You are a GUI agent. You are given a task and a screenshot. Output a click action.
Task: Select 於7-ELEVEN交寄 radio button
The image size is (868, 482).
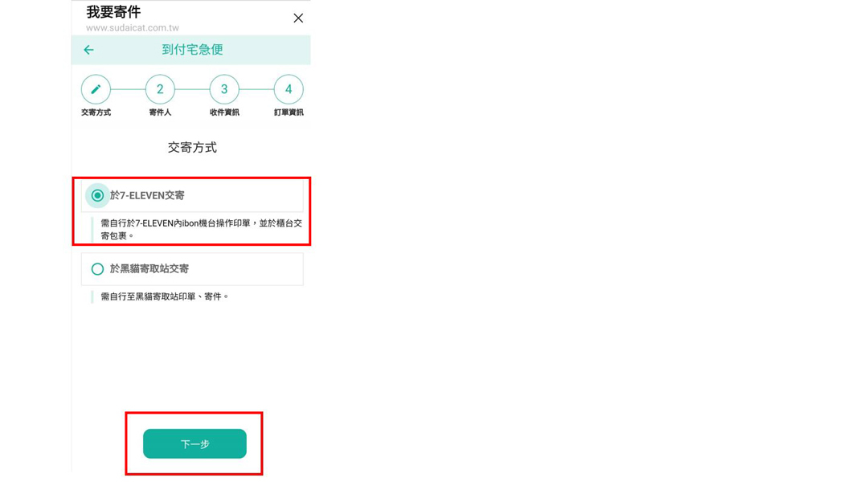97,195
